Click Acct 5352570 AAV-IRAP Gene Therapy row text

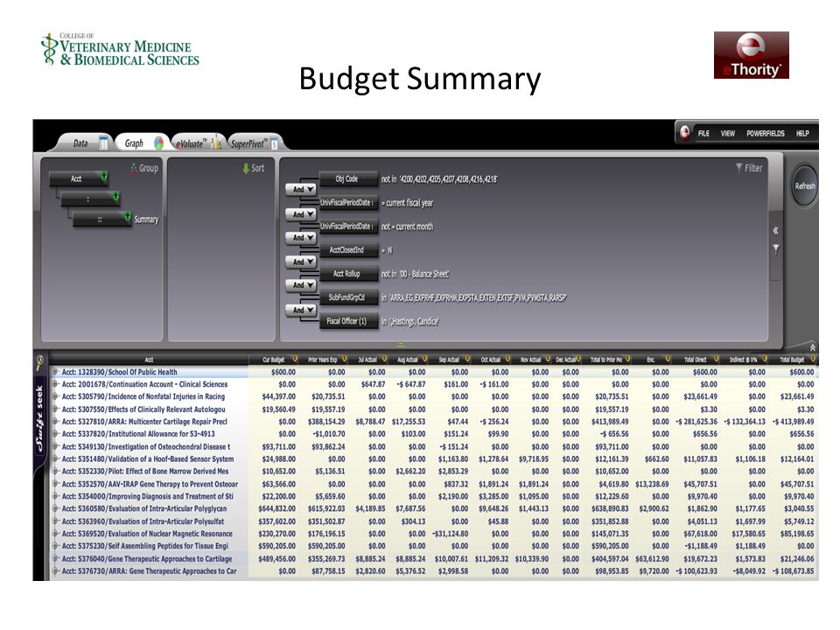pyautogui.click(x=150, y=484)
